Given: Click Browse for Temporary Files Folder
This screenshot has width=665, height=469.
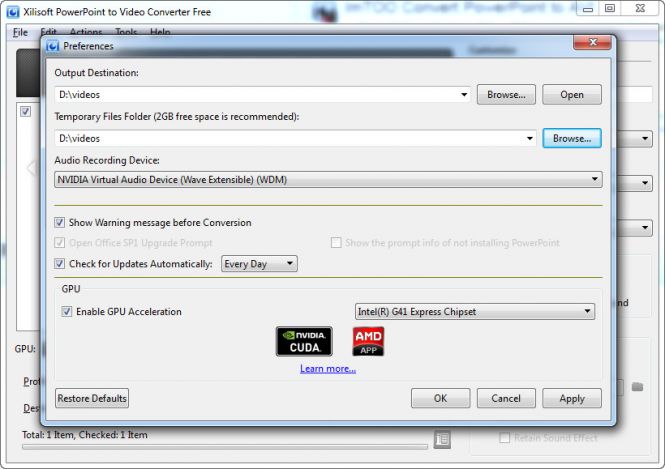Looking at the screenshot, I should click(x=572, y=138).
